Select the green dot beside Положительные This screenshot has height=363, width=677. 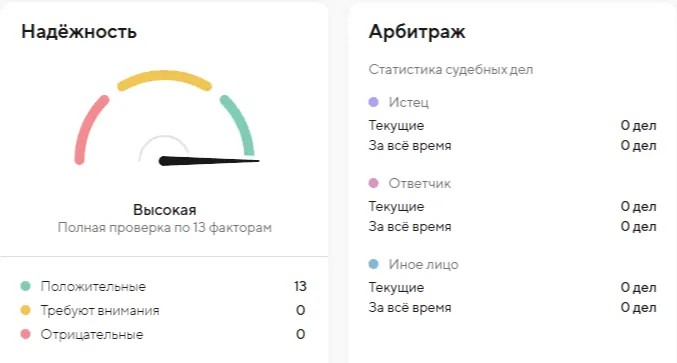[x=25, y=286]
